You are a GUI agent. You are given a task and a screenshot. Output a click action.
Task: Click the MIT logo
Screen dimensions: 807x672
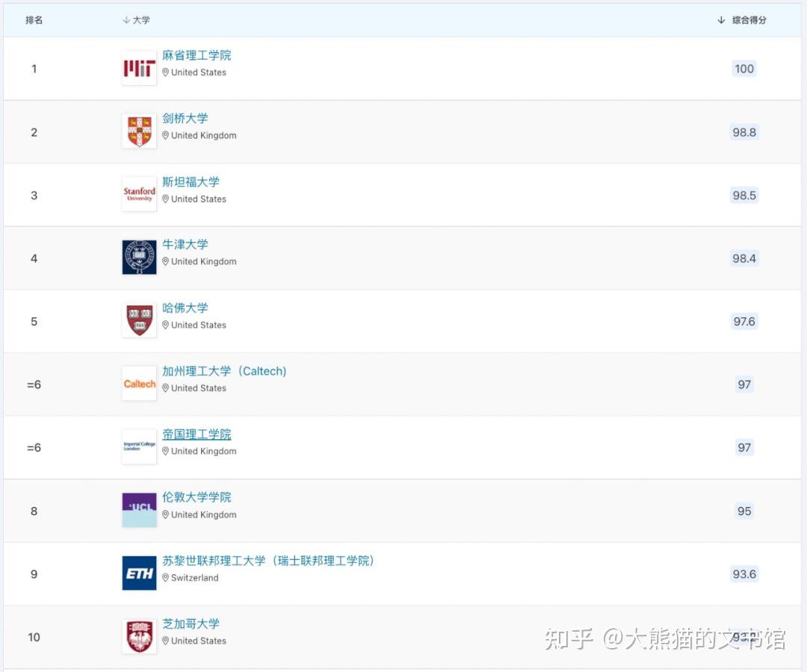coord(139,67)
